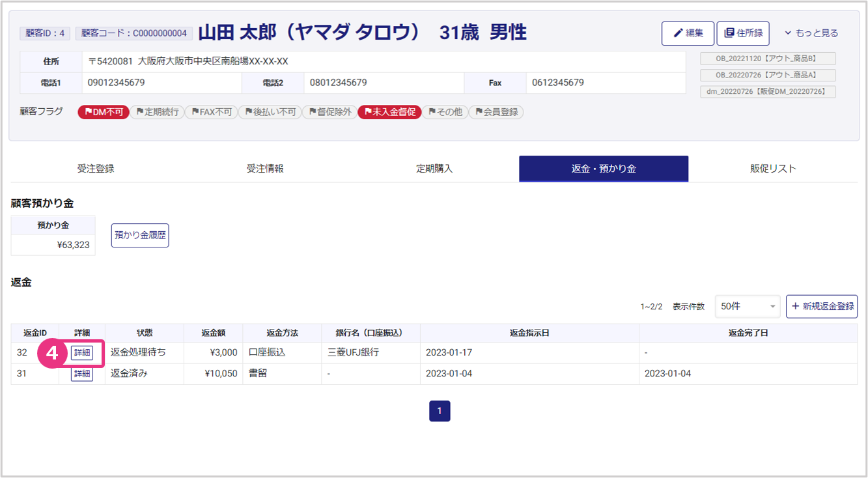
Task: Open the 50件 display count dropdown
Action: pos(747,306)
